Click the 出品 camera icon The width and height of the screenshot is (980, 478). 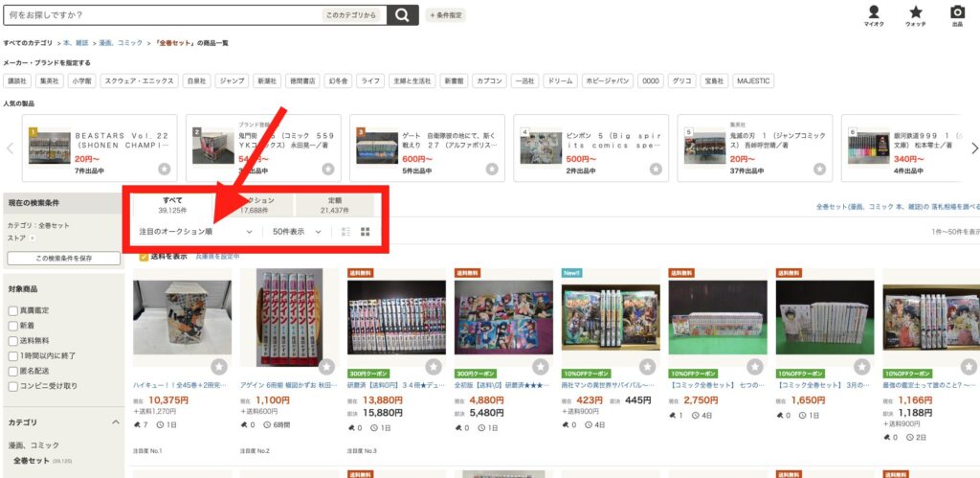click(957, 12)
